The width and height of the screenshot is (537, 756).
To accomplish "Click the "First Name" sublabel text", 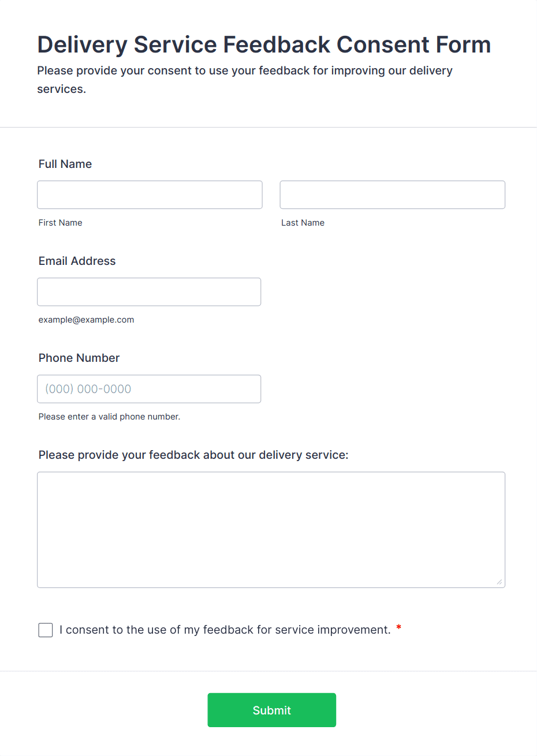I will tap(61, 223).
